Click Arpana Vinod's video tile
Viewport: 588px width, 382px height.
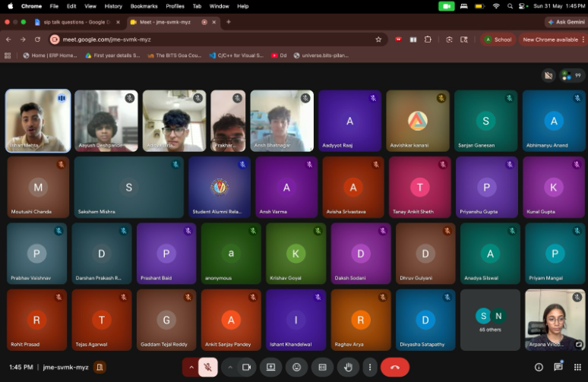point(555,320)
